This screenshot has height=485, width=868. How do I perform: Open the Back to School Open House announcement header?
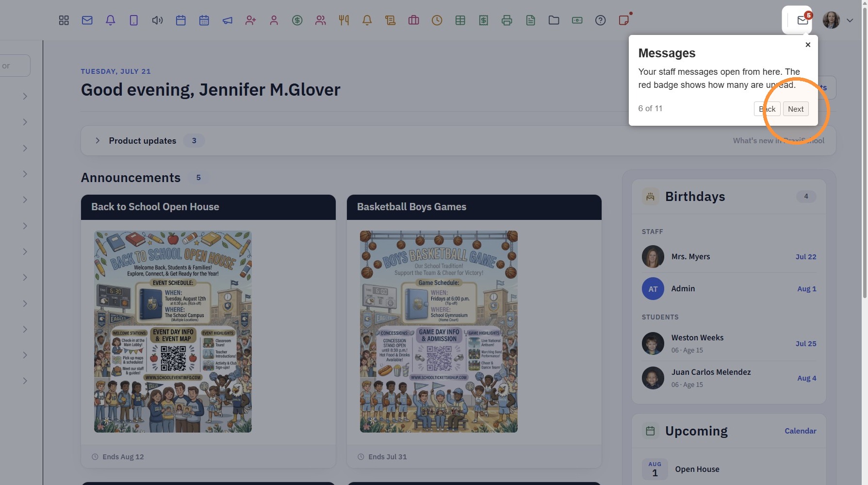(x=208, y=207)
